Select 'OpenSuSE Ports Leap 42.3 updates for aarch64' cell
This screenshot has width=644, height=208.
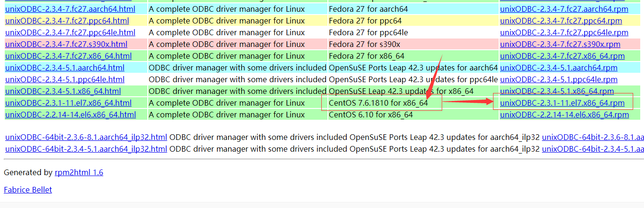tap(413, 68)
